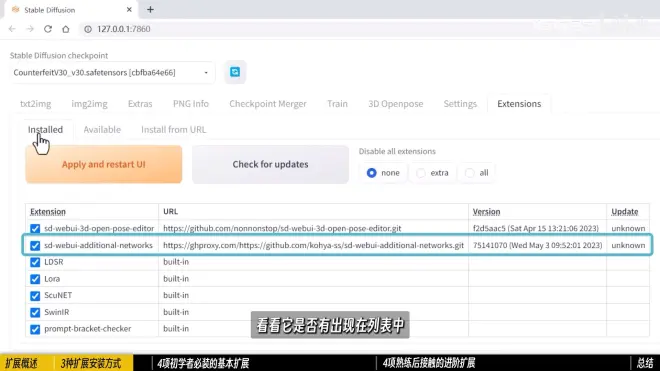Click Apply and restart UI button
Screen dimensions: 660x371
tap(104, 164)
